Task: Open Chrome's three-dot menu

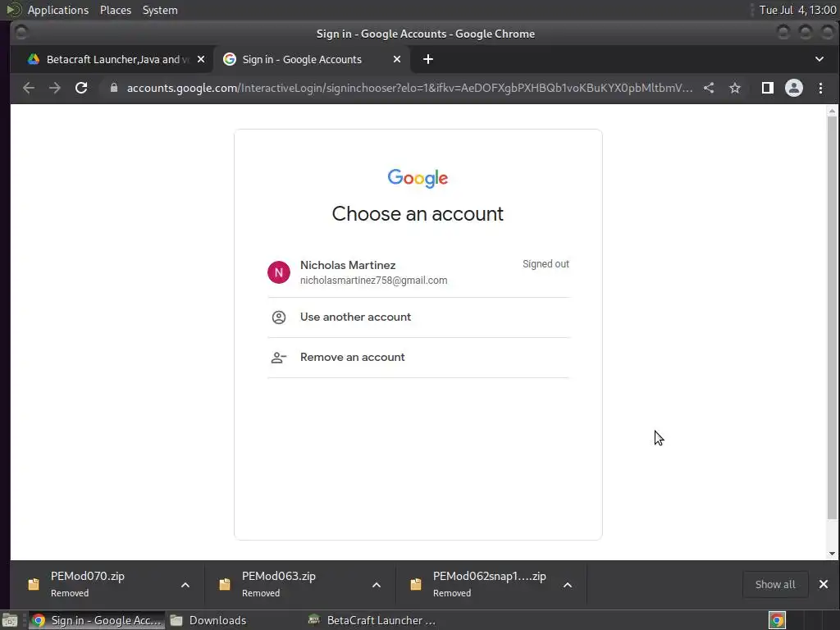Action: click(x=820, y=88)
